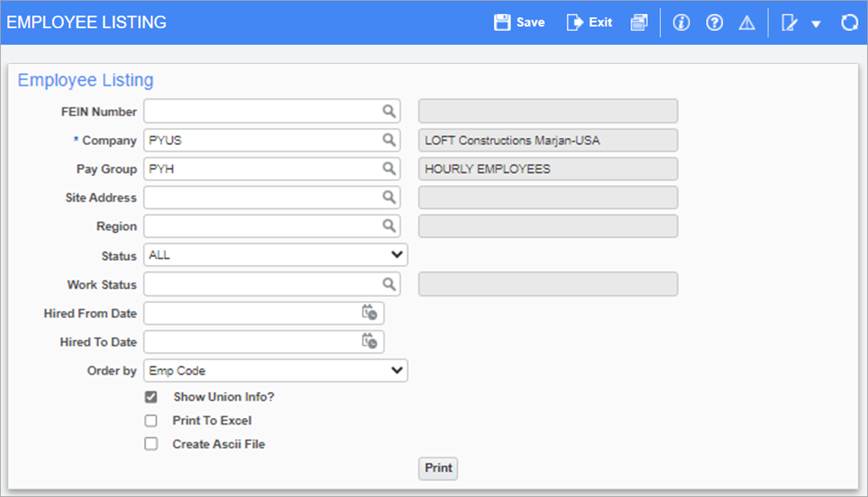Click the Print button
Viewport: 868px width, 497px height.
click(x=438, y=468)
